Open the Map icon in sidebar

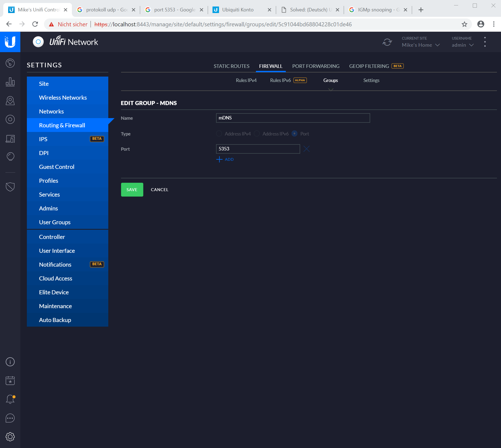coord(10,101)
